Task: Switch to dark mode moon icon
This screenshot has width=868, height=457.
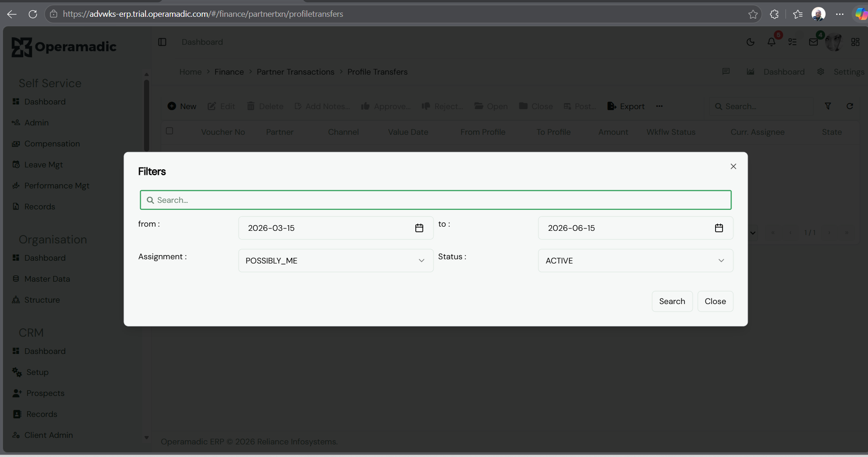Action: coord(751,42)
